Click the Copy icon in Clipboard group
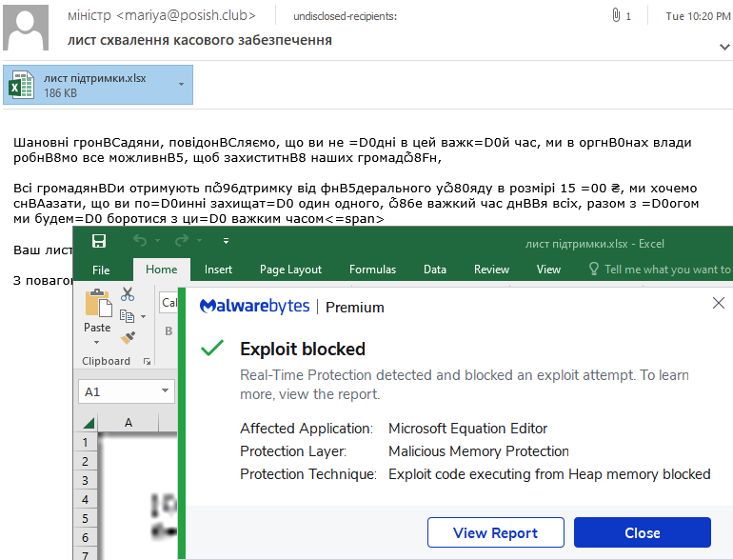Screen dimensions: 733x560 coord(127,316)
